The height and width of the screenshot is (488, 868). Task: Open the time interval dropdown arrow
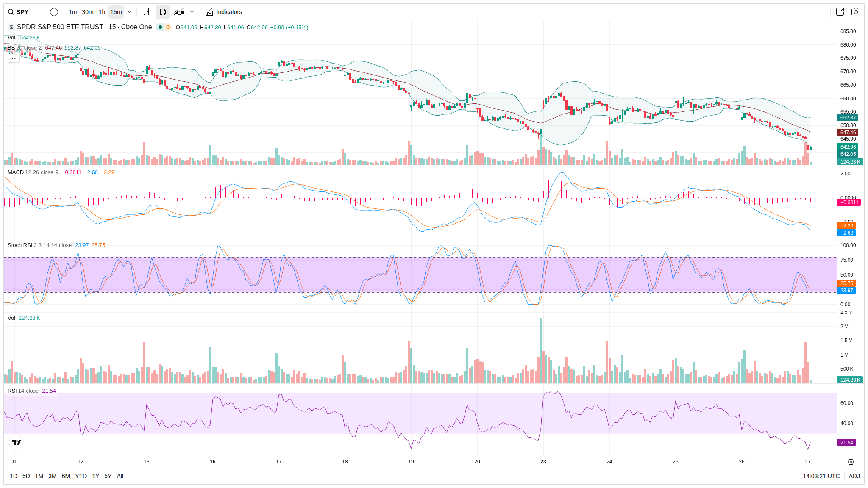[x=130, y=12]
